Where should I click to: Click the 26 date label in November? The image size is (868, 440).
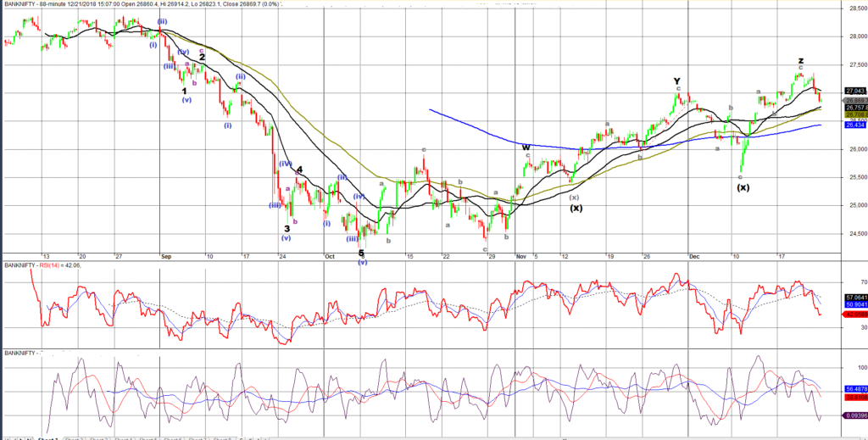(645, 257)
